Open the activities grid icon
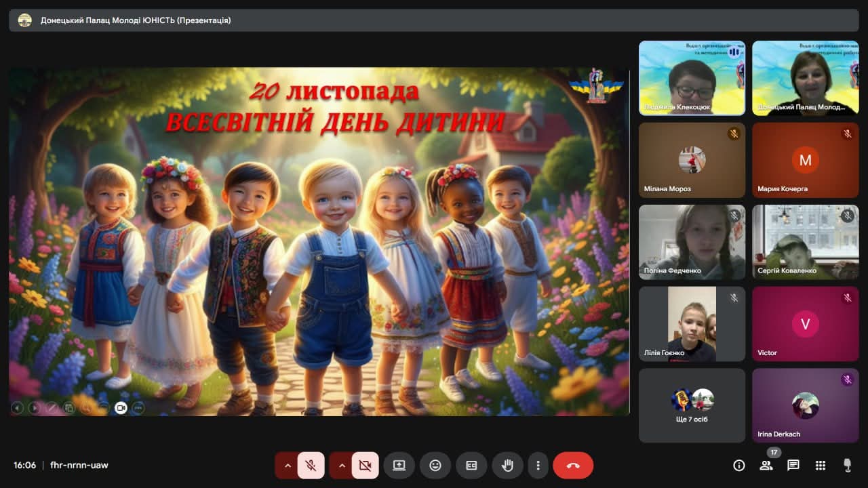 point(821,466)
